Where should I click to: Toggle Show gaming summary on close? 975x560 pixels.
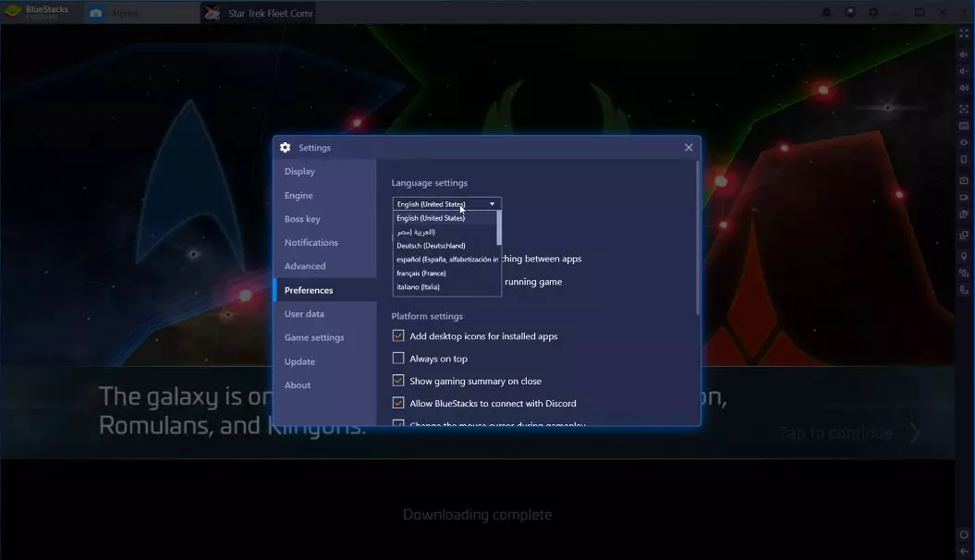398,381
